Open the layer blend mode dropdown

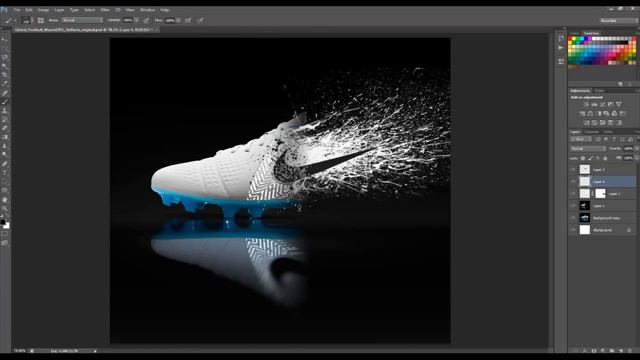tap(587, 149)
